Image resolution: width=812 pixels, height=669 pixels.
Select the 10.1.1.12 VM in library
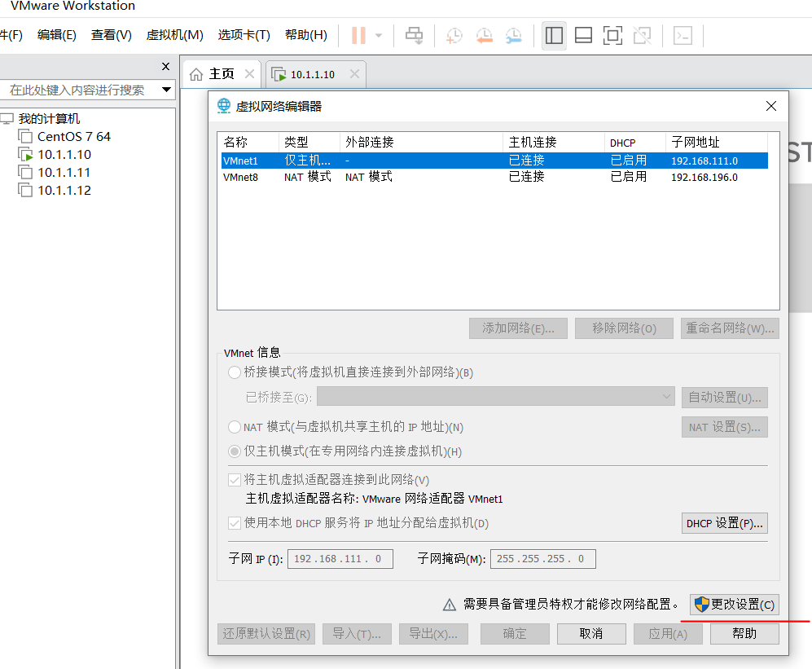tap(64, 190)
